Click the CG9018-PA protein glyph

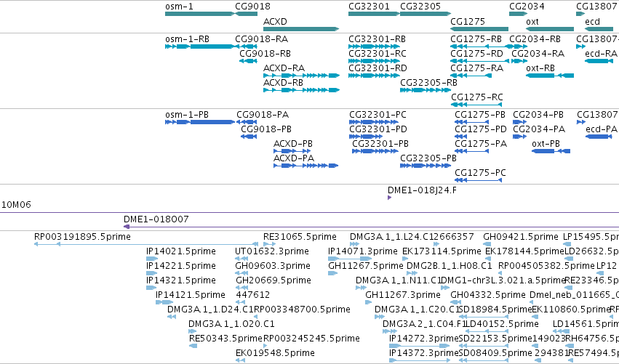(247, 122)
